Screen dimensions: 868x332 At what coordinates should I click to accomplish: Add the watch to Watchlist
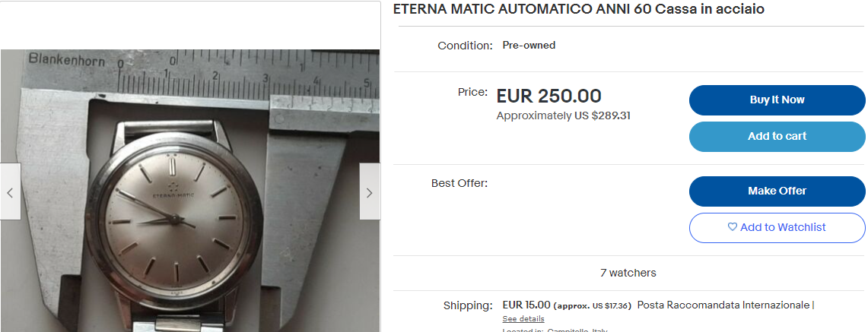[777, 228]
